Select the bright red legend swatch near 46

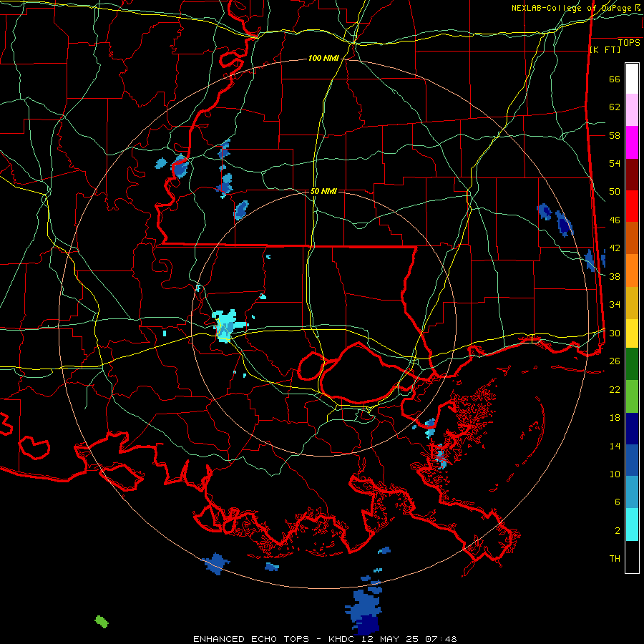632,207
